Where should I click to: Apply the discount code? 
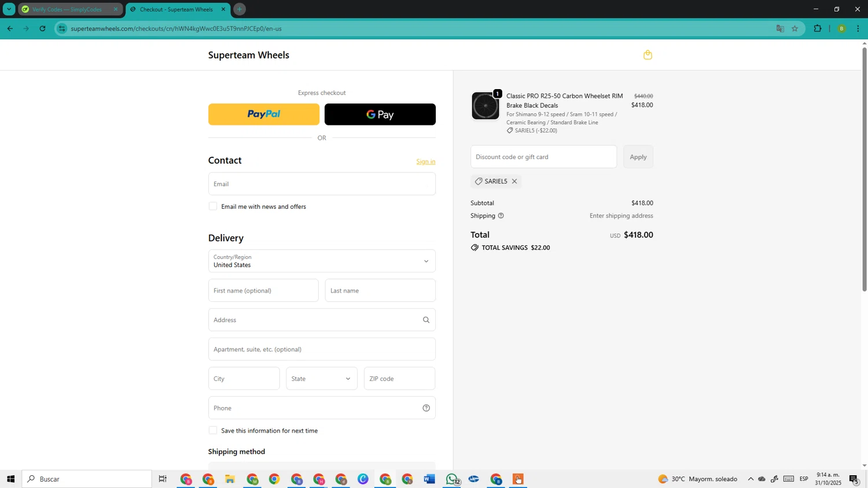click(638, 157)
